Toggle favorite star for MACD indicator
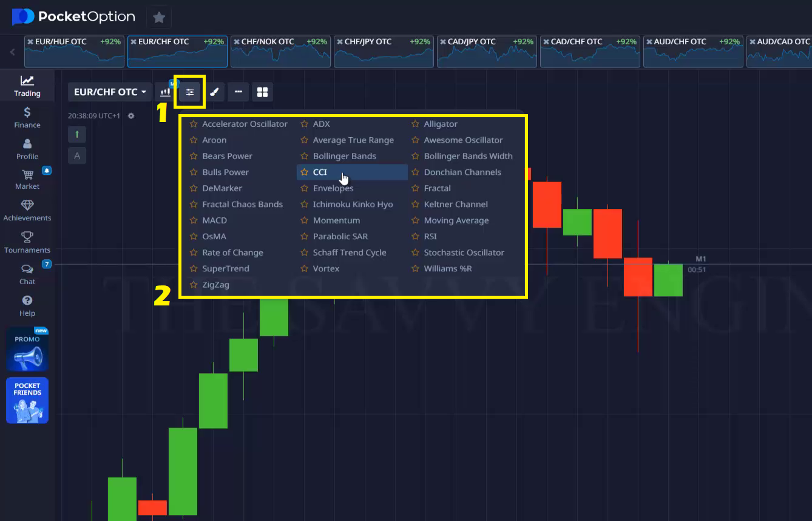 click(194, 220)
